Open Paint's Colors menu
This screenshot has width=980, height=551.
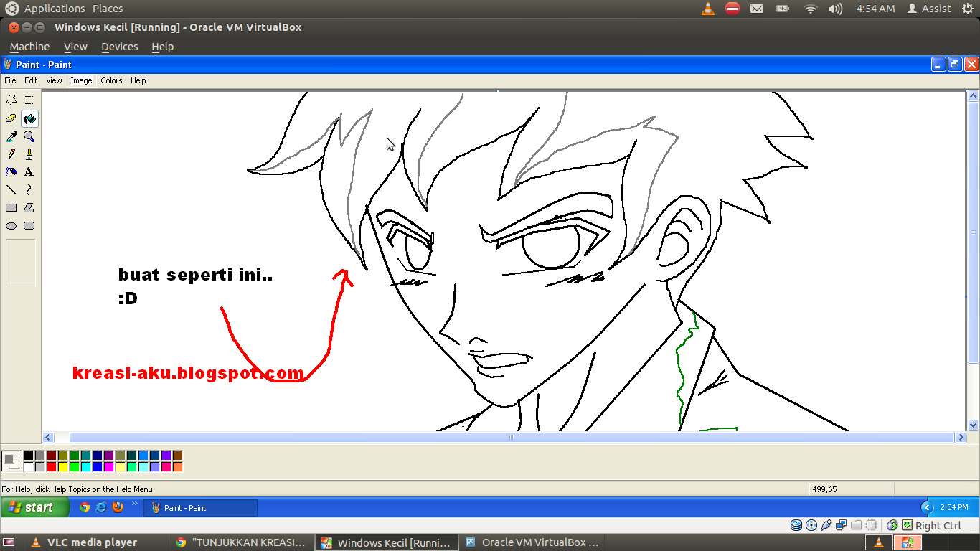[111, 80]
